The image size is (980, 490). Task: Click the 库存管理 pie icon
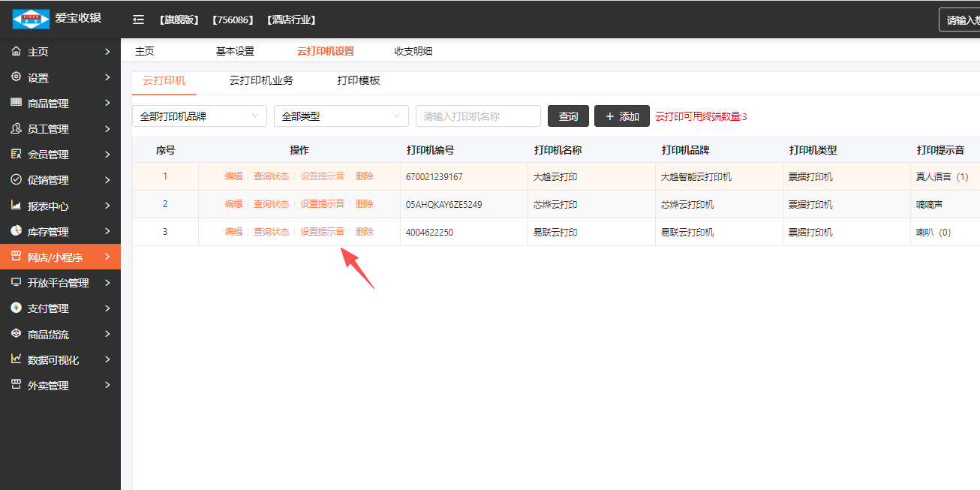(x=17, y=231)
